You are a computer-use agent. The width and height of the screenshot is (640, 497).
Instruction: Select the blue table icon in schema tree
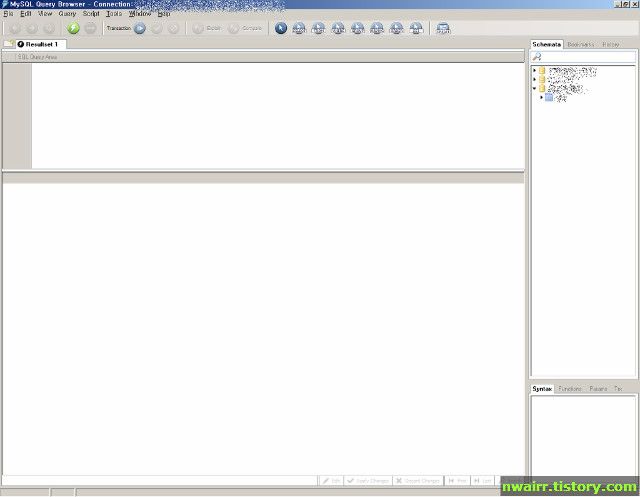[x=549, y=97]
